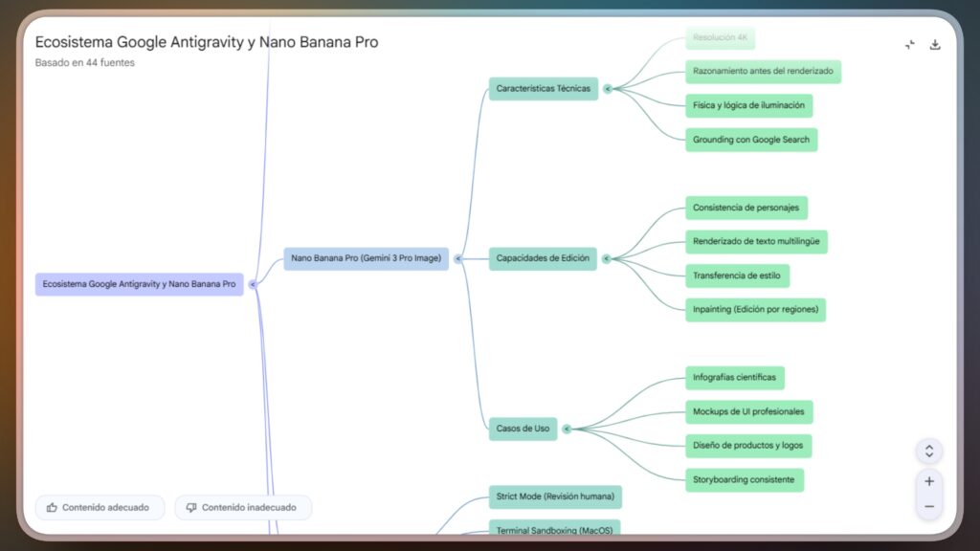The height and width of the screenshot is (551, 980).
Task: Select the Inpainting (Edición por regiones) node
Action: coord(755,309)
